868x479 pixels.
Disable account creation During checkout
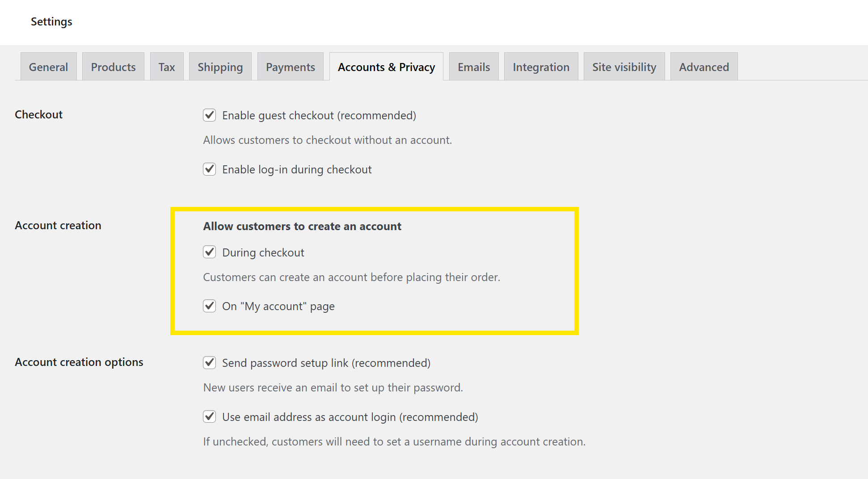pyautogui.click(x=210, y=252)
